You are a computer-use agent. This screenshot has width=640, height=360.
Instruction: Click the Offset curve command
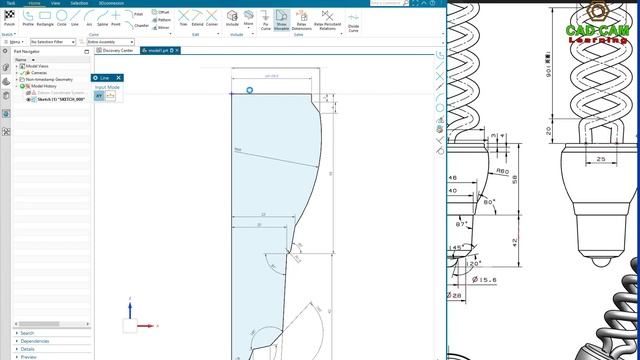(160, 12)
